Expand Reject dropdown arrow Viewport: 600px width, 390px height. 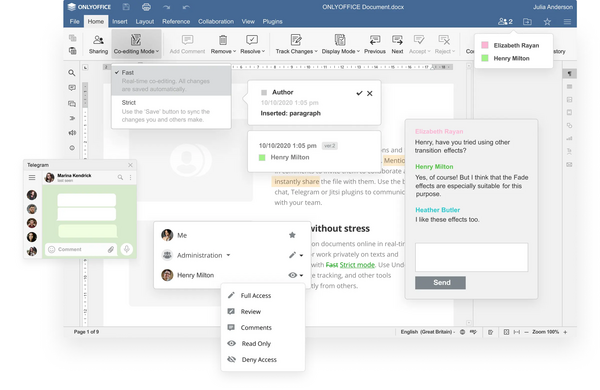point(453,51)
